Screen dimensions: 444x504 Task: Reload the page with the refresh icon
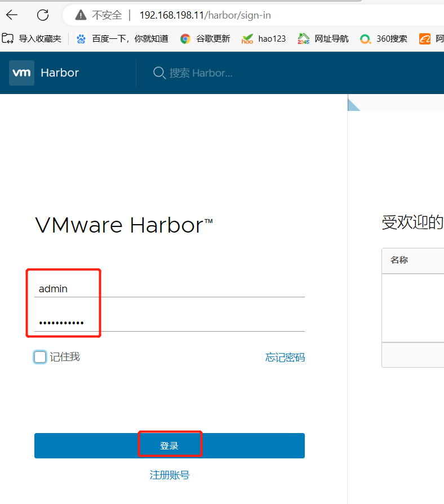(x=43, y=15)
